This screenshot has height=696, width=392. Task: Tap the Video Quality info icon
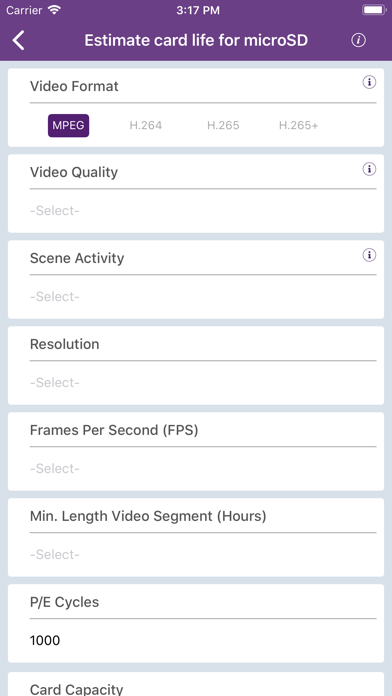coord(369,169)
